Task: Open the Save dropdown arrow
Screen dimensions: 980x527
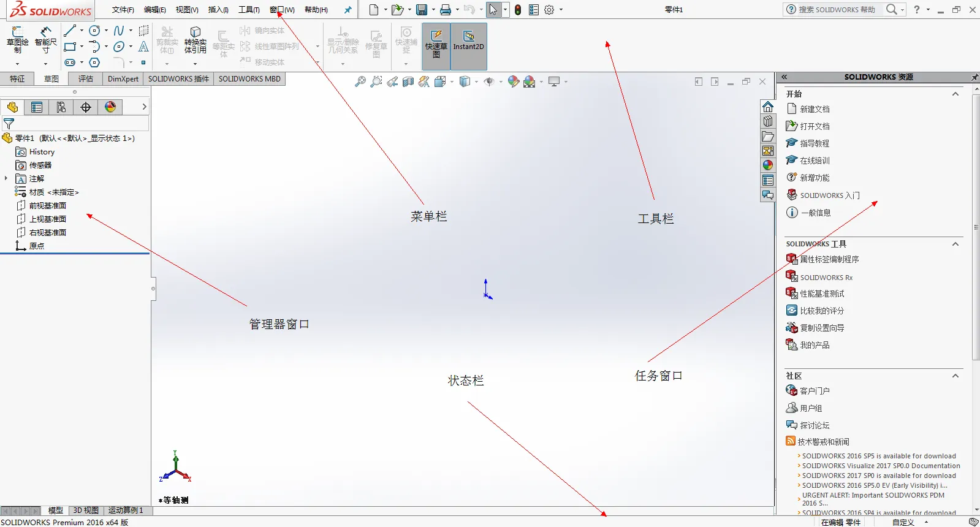Action: click(x=433, y=10)
